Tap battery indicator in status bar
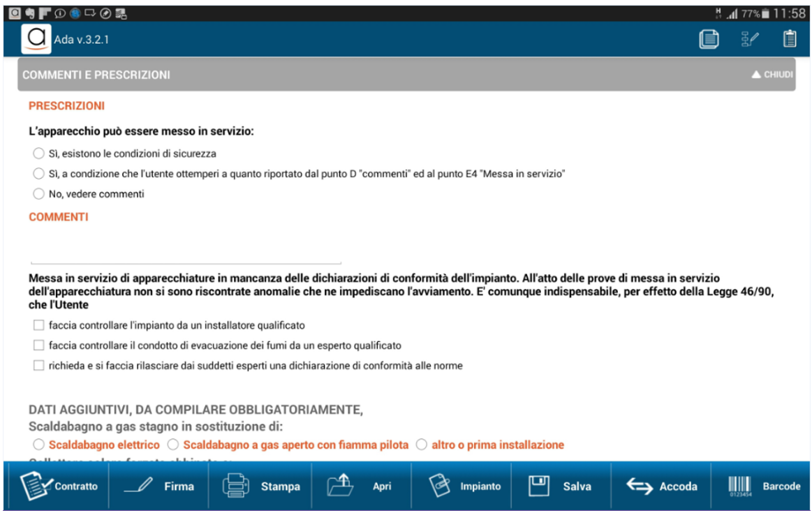This screenshot has width=812, height=513. (x=765, y=13)
